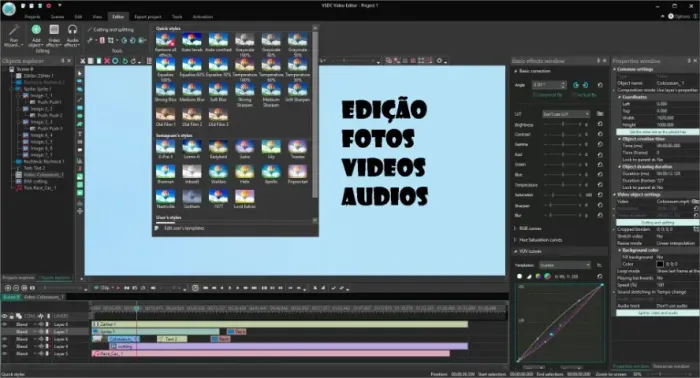The height and width of the screenshot is (378, 700).
Task: Click the cut scissors icon above the canvas
Action: click(x=83, y=61)
